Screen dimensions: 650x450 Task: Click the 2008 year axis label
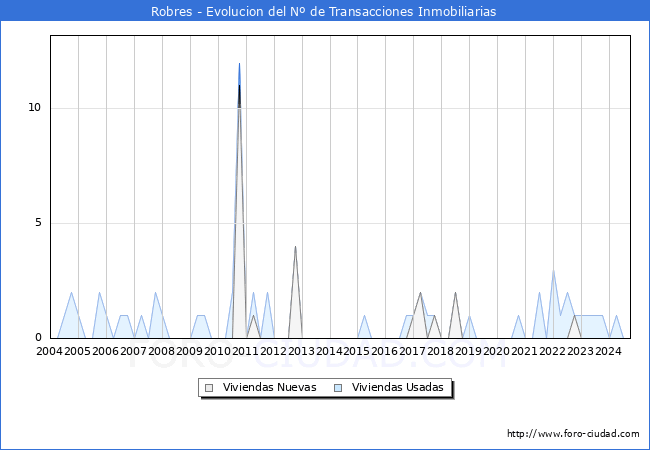(x=161, y=351)
